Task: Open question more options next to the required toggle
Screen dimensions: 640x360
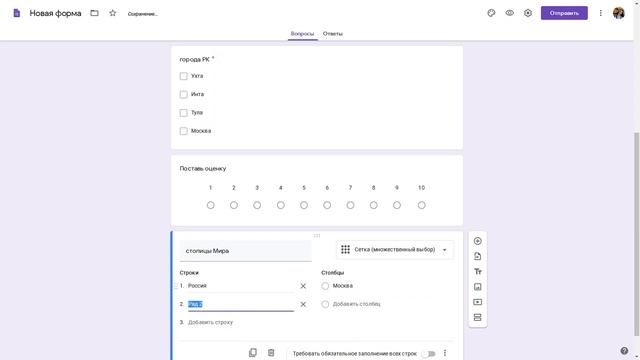Action: (x=445, y=353)
